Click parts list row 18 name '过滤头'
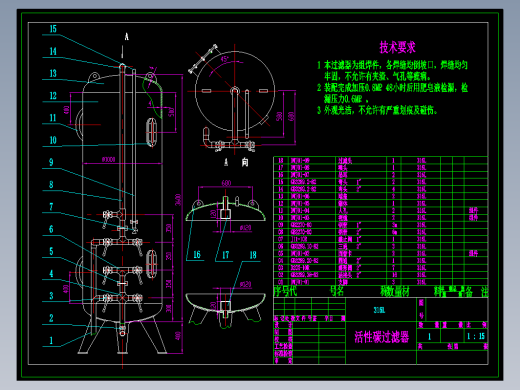The image size is (520, 390). pyautogui.click(x=345, y=161)
